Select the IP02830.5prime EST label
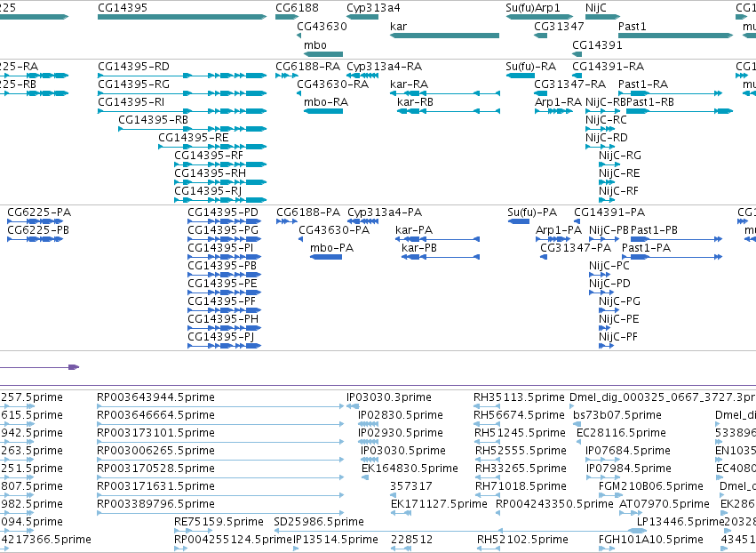This screenshot has height=553, width=756. click(x=400, y=415)
